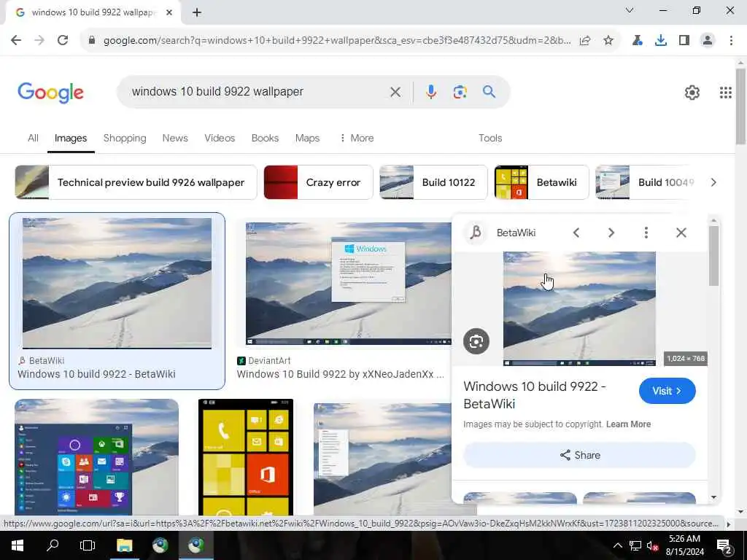
Task: Open Chrome Labs flask icon
Action: pyautogui.click(x=637, y=41)
